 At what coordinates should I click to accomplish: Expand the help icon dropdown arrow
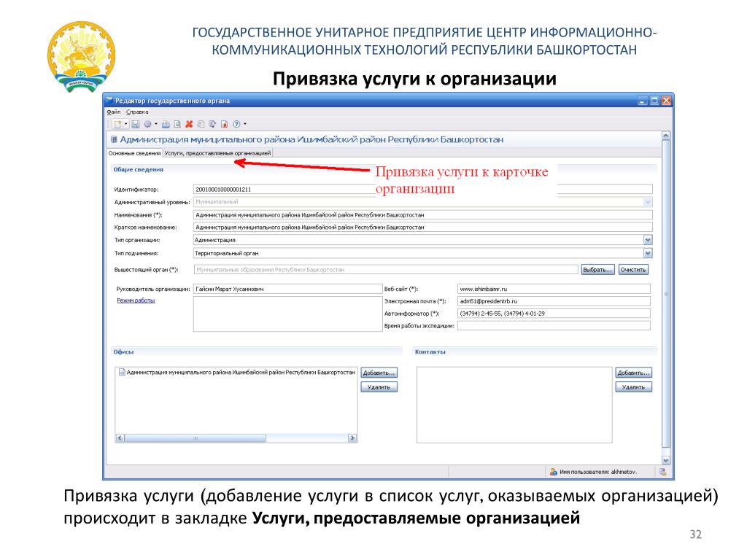click(245, 124)
